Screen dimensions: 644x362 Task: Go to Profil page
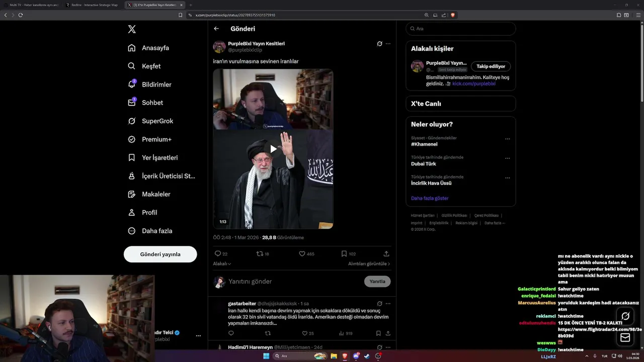pyautogui.click(x=142, y=212)
